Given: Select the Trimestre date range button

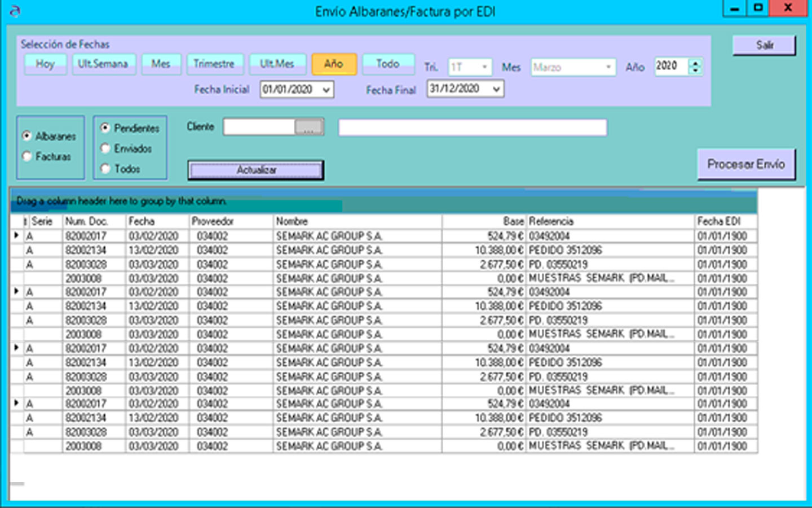Looking at the screenshot, I should pos(214,64).
